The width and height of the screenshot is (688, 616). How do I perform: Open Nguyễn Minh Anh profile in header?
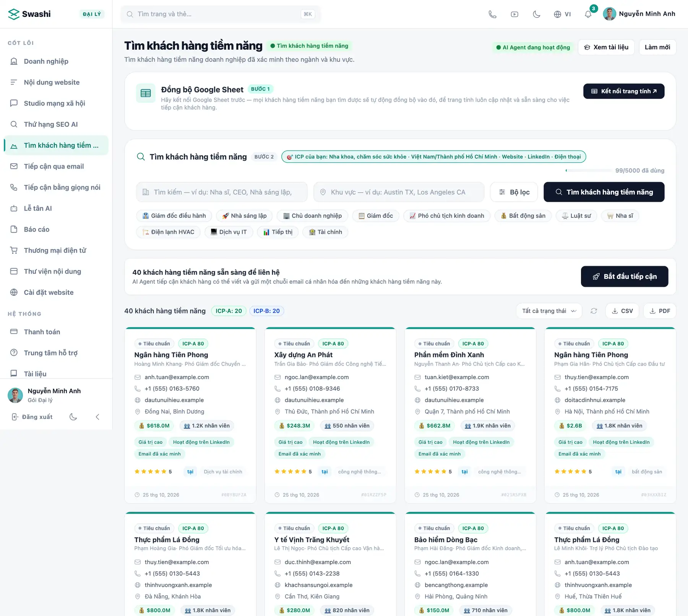(639, 14)
